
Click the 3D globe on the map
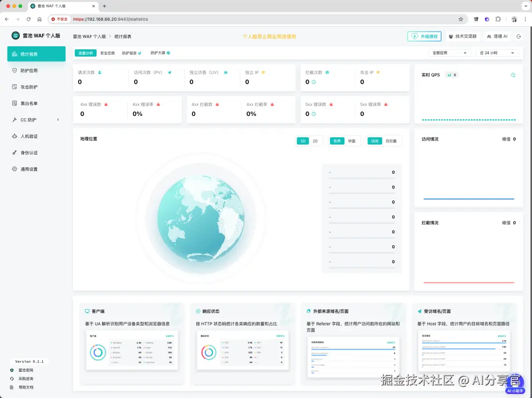200,218
